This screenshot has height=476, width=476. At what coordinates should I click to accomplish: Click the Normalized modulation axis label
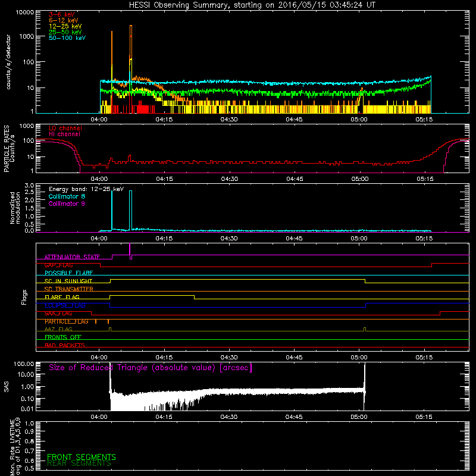[x=15, y=208]
